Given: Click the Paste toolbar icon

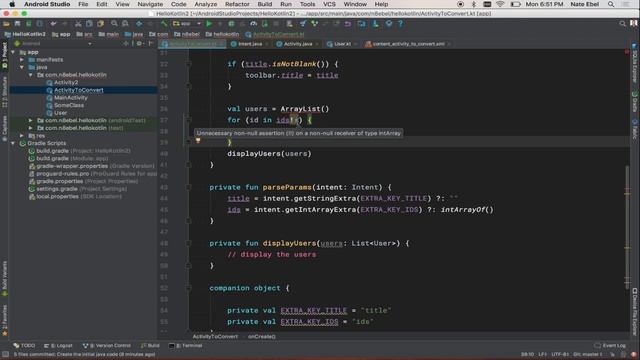Looking at the screenshot, I should point(100,24).
